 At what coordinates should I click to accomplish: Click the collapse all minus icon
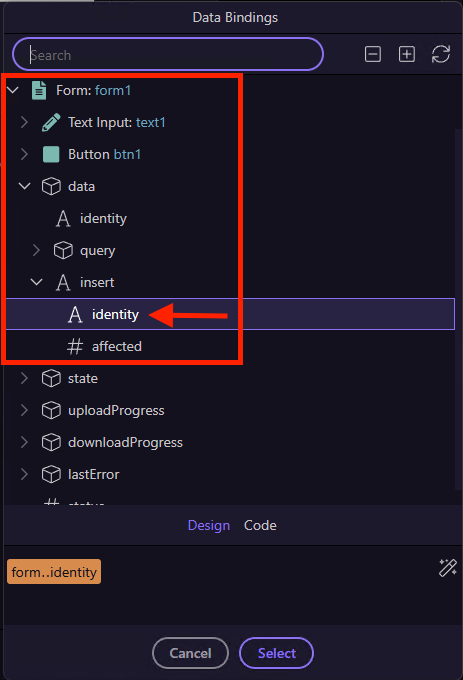[372, 54]
